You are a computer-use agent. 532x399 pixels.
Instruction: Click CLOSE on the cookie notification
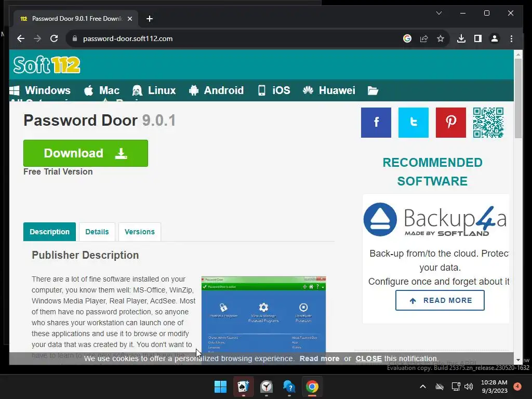[368, 358]
